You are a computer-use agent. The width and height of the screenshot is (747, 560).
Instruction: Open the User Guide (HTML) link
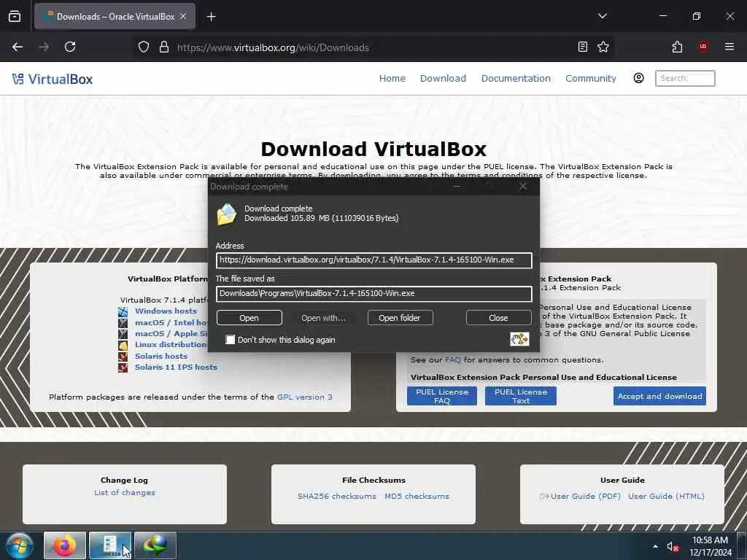[x=666, y=496]
